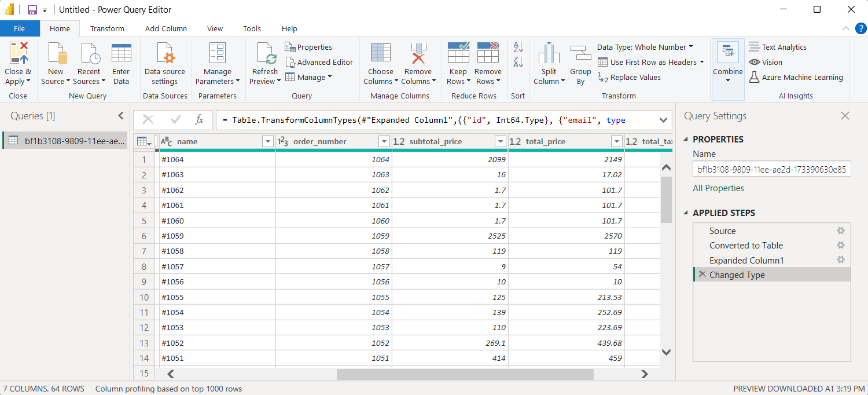Cancel the formula edit with X
This screenshot has height=395, width=868.
(x=148, y=120)
